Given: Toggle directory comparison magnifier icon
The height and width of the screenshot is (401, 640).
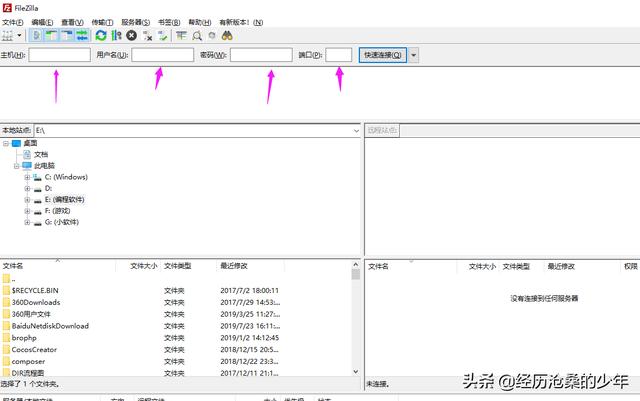Looking at the screenshot, I should pos(197,36).
